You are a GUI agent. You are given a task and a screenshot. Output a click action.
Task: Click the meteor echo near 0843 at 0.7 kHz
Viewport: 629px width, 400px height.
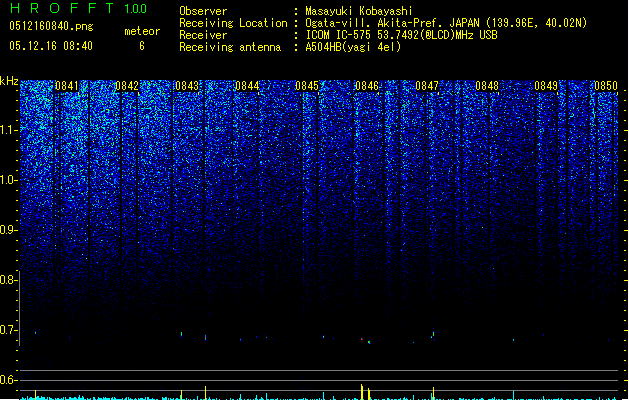click(x=181, y=334)
